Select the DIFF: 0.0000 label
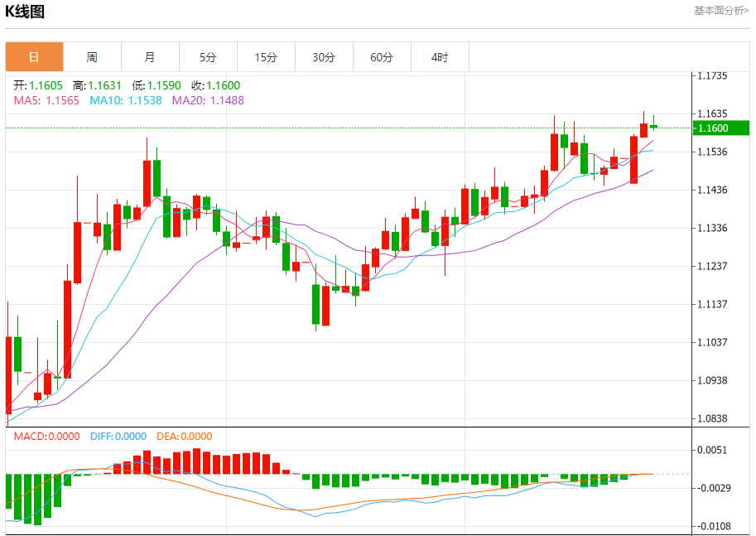 coord(118,437)
